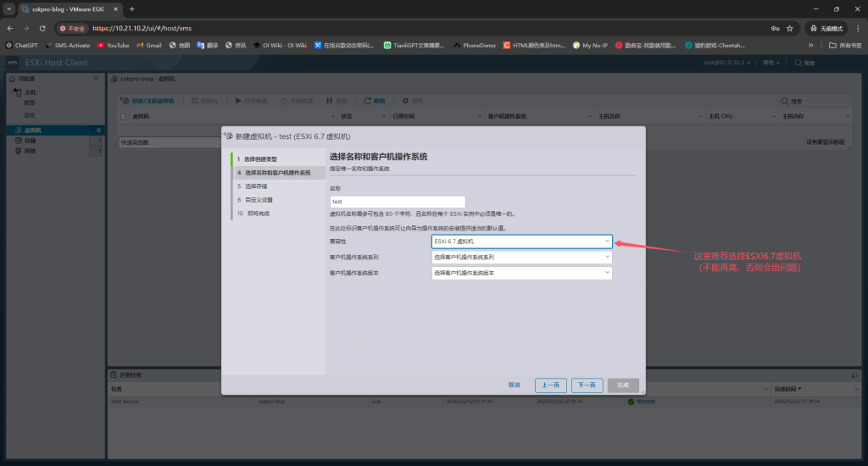
Task: Sort by the 主机名称 column header
Action: (609, 116)
